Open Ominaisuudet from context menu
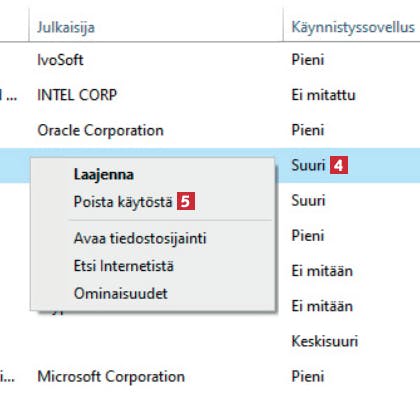 click(121, 293)
